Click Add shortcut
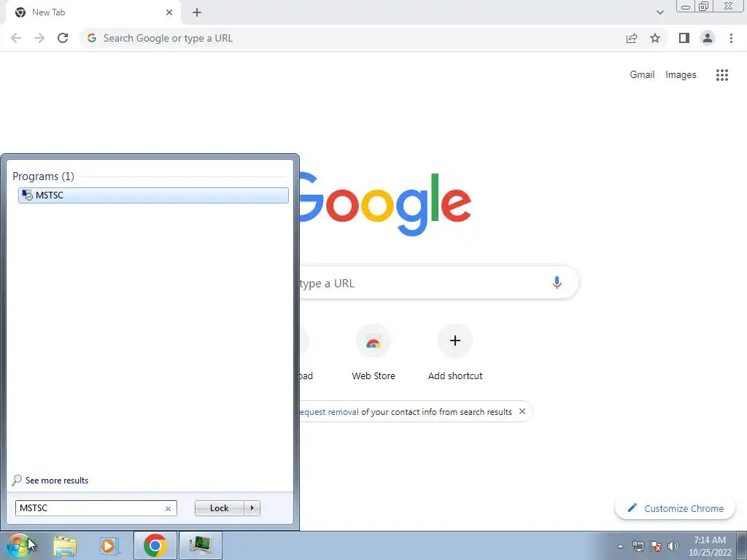Screen dimensions: 747x560 coord(455,352)
